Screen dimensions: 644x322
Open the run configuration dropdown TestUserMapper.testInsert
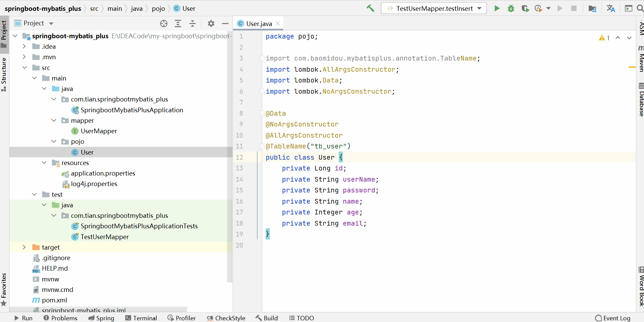click(434, 8)
